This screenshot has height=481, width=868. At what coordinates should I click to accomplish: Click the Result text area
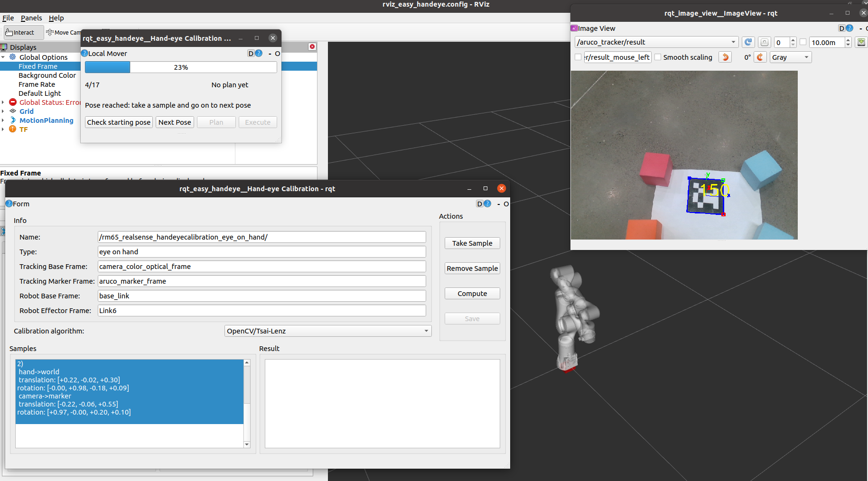pos(382,404)
